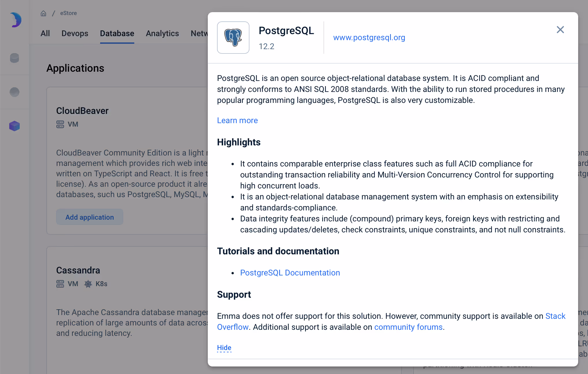Switch to the All tab

click(45, 34)
